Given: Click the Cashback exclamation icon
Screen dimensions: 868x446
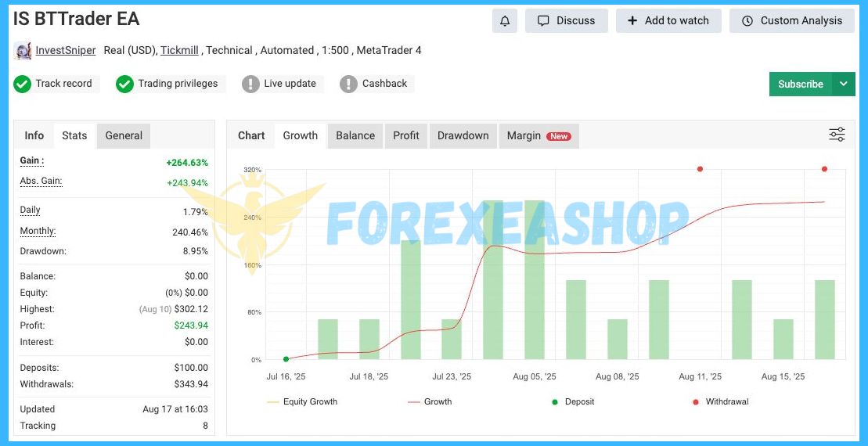Looking at the screenshot, I should click(348, 84).
